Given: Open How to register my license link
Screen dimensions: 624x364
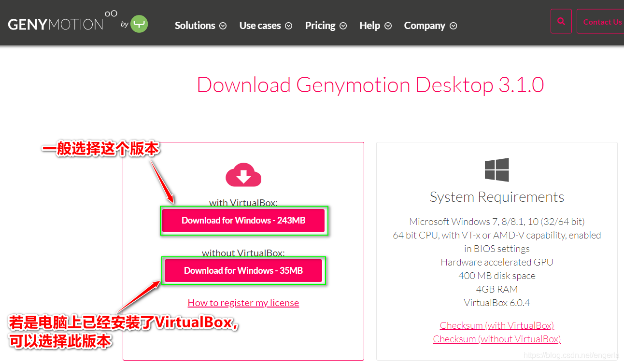Looking at the screenshot, I should pos(243,303).
